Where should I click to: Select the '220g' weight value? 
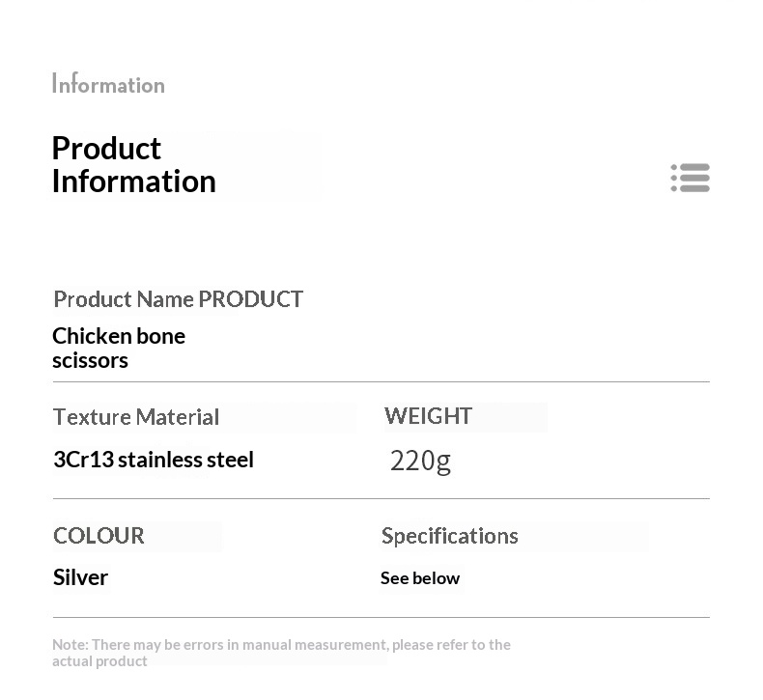[420, 461]
